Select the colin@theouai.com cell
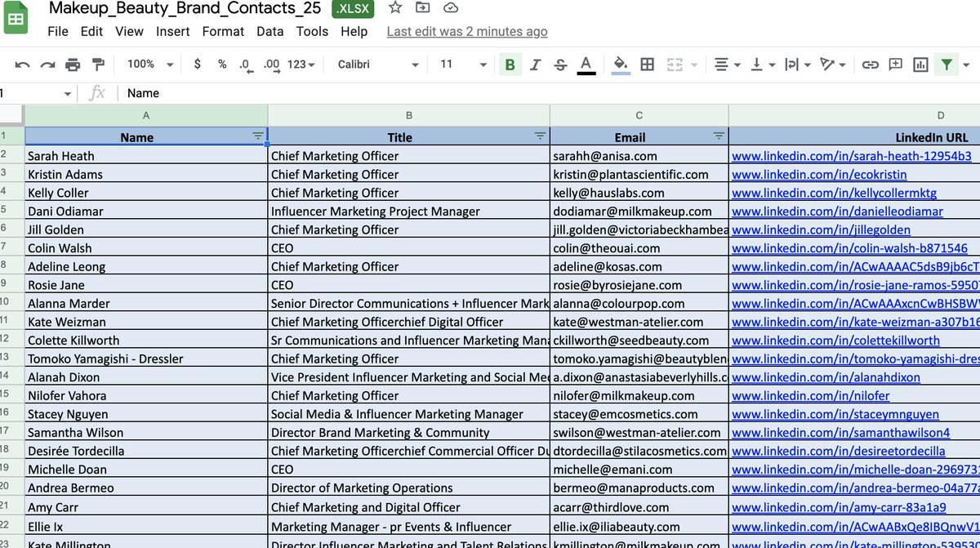This screenshot has height=548, width=980. [639, 248]
